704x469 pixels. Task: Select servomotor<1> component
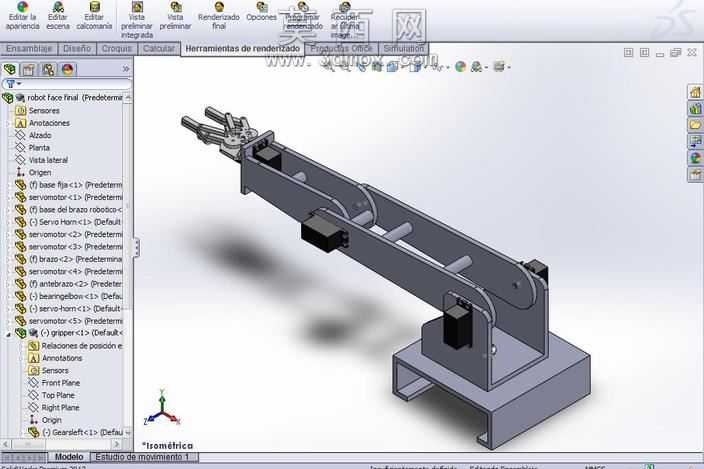pos(68,197)
